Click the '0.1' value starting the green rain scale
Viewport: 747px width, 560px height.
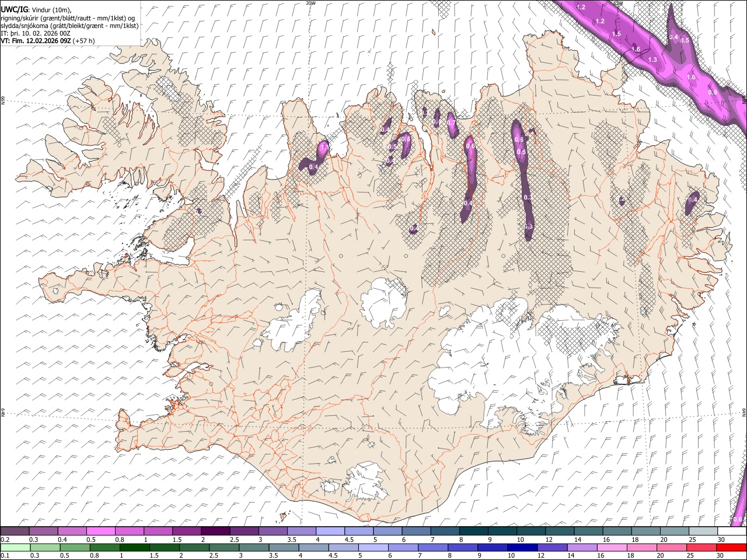click(x=5, y=555)
